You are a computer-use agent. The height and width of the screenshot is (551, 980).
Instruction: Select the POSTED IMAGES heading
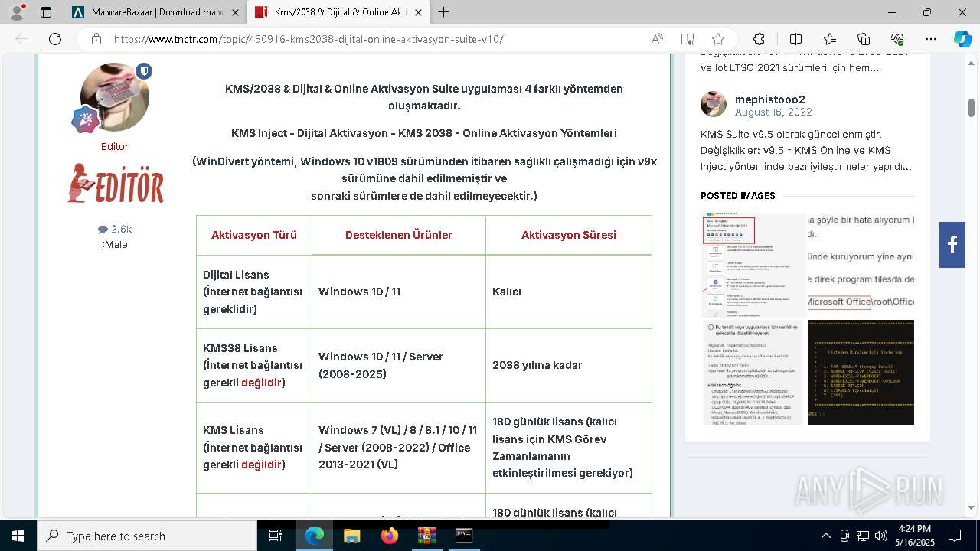point(738,196)
